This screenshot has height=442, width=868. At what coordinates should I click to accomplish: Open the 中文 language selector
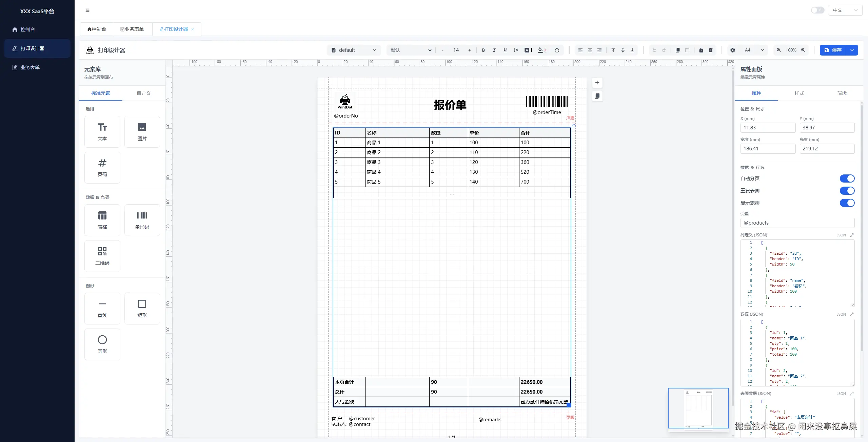(845, 10)
